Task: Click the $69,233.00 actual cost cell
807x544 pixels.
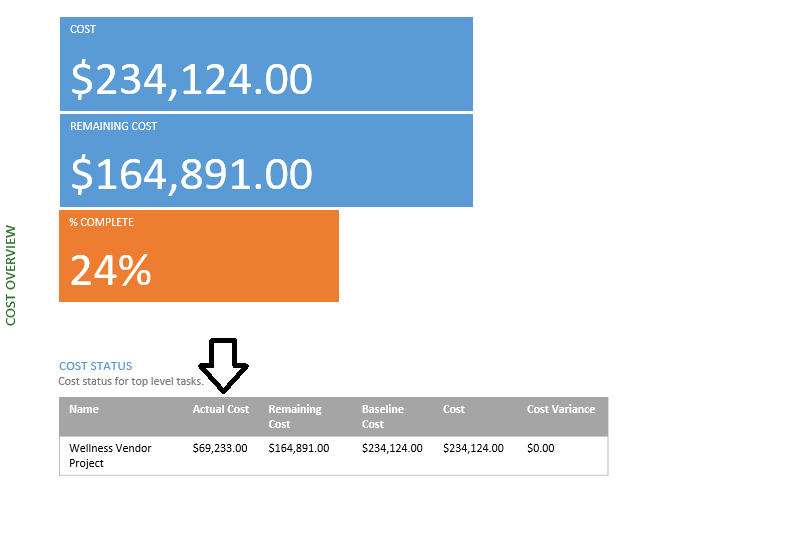Action: [x=220, y=448]
